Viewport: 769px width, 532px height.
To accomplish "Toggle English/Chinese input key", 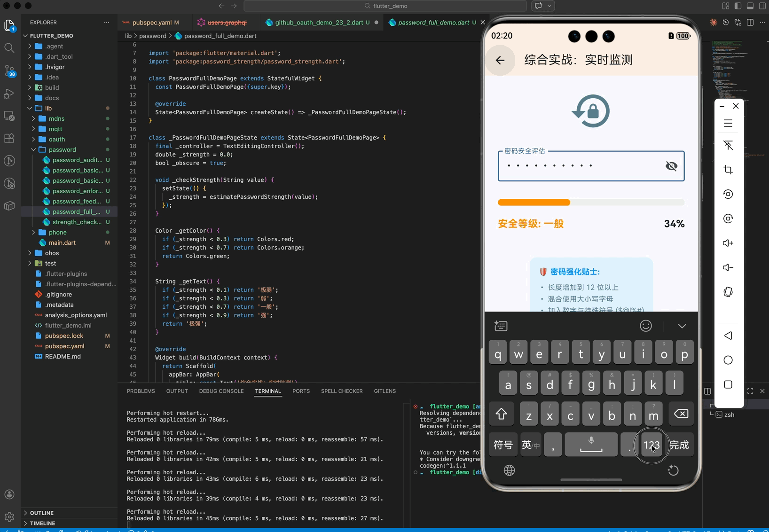I will [531, 445].
